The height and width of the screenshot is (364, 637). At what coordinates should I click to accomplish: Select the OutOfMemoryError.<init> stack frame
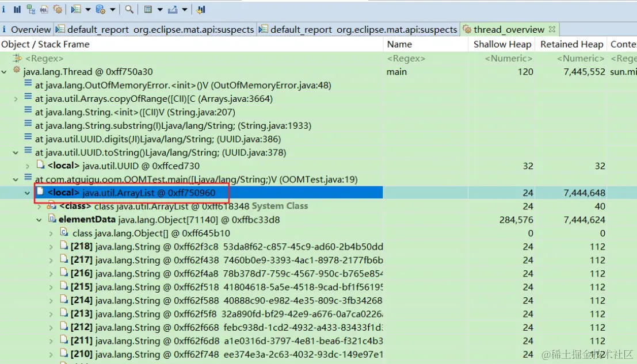click(183, 85)
